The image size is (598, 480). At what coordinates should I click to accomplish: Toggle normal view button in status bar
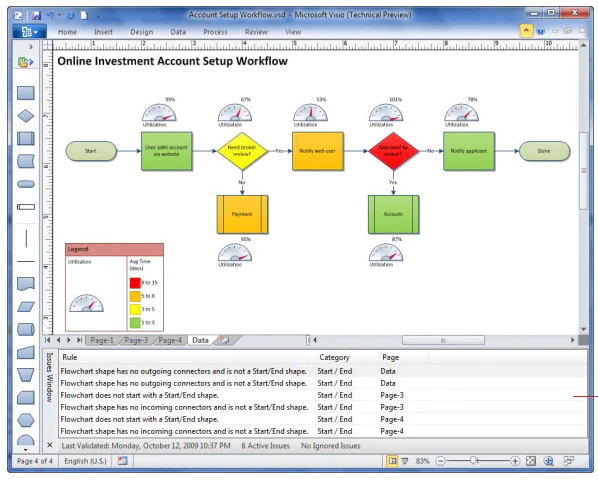tap(392, 461)
